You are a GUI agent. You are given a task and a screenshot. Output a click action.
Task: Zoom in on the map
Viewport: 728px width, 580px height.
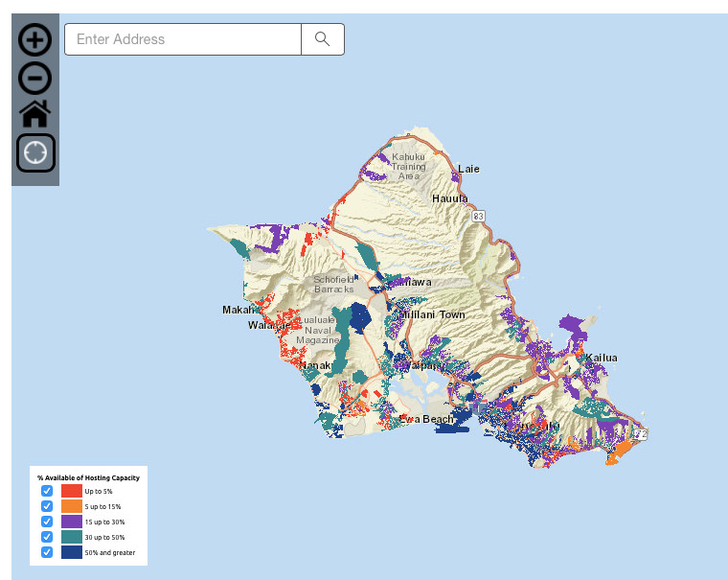click(x=35, y=39)
